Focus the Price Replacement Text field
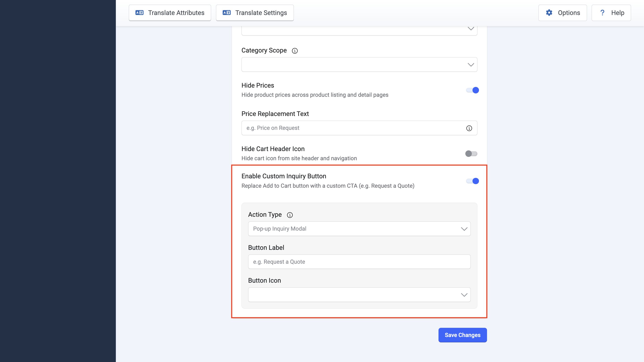The image size is (644, 362). coord(359,128)
